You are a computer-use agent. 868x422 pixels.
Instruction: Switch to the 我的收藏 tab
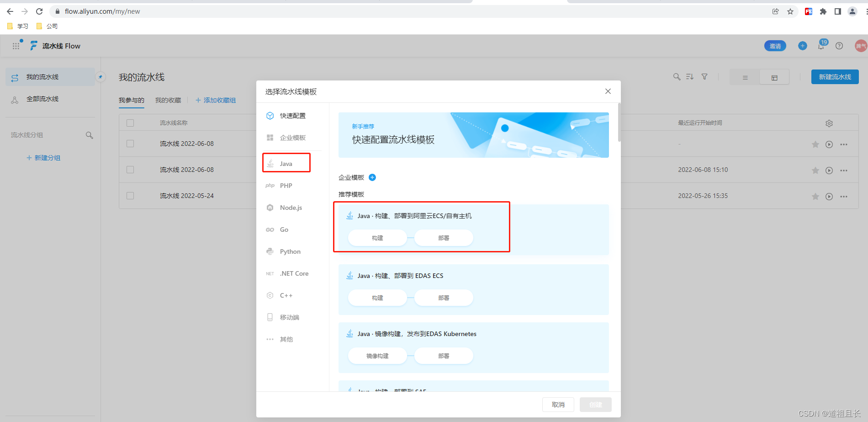pyautogui.click(x=168, y=100)
